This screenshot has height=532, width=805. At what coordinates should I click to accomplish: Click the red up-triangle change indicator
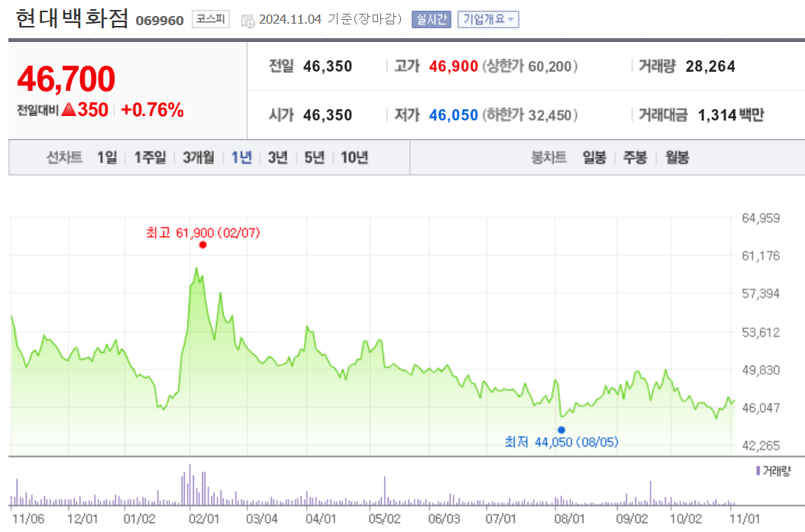coord(69,109)
